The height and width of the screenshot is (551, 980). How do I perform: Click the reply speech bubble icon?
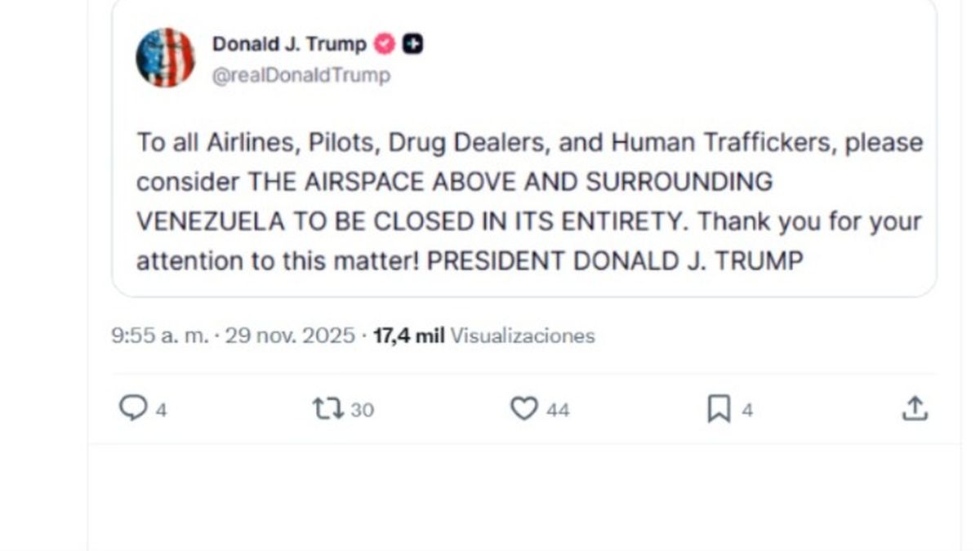(132, 407)
